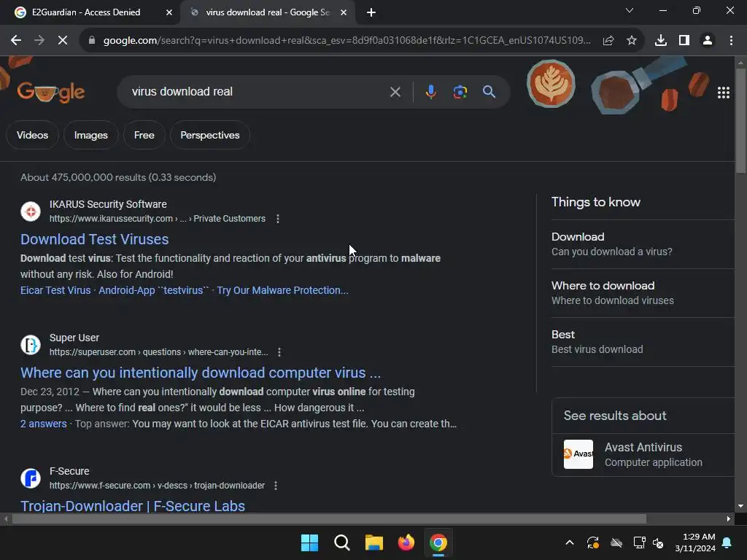Click the address bar URL
The image size is (747, 560).
(x=347, y=41)
